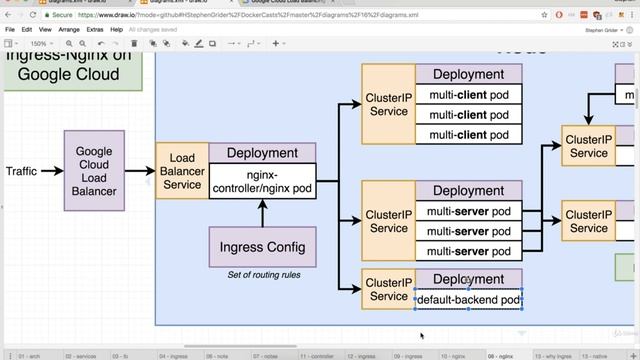Open Stephen Grider account dropdown
The height and width of the screenshot is (360, 640).
click(604, 30)
